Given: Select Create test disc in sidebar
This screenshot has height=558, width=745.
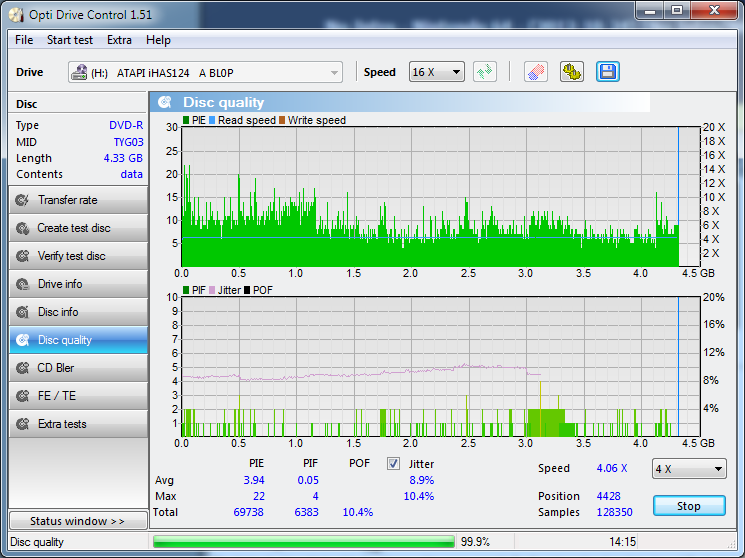Looking at the screenshot, I should 78,228.
